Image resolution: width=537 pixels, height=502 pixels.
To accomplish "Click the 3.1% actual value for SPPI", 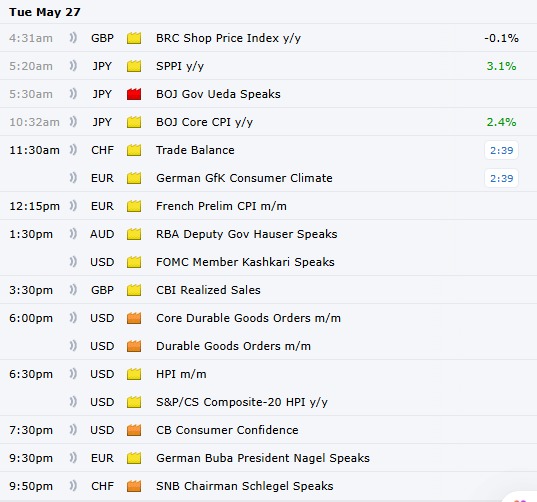I will (x=501, y=66).
